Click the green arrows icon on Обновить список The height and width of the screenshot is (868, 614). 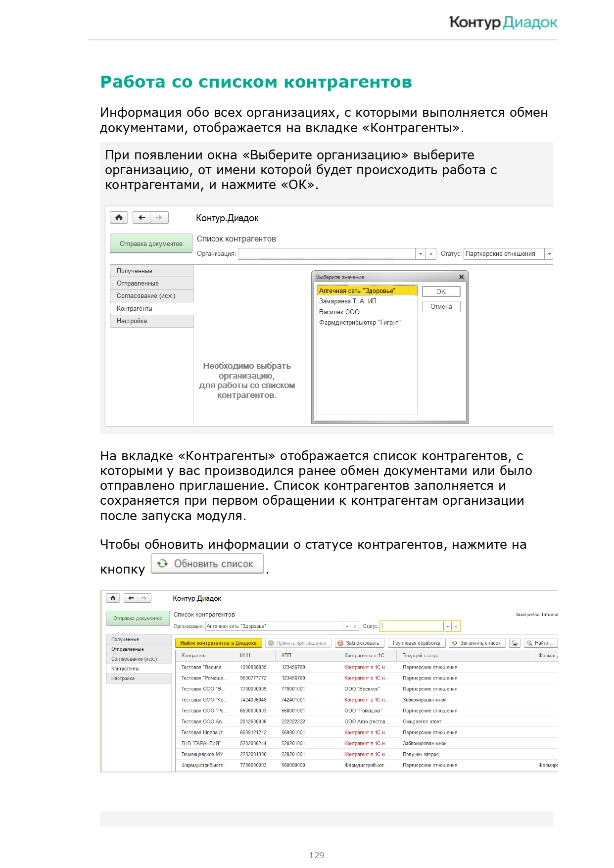[162, 563]
